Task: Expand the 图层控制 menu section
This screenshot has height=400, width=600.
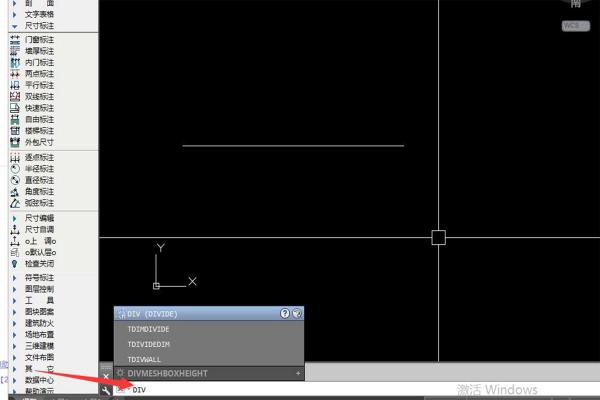Action: point(38,289)
